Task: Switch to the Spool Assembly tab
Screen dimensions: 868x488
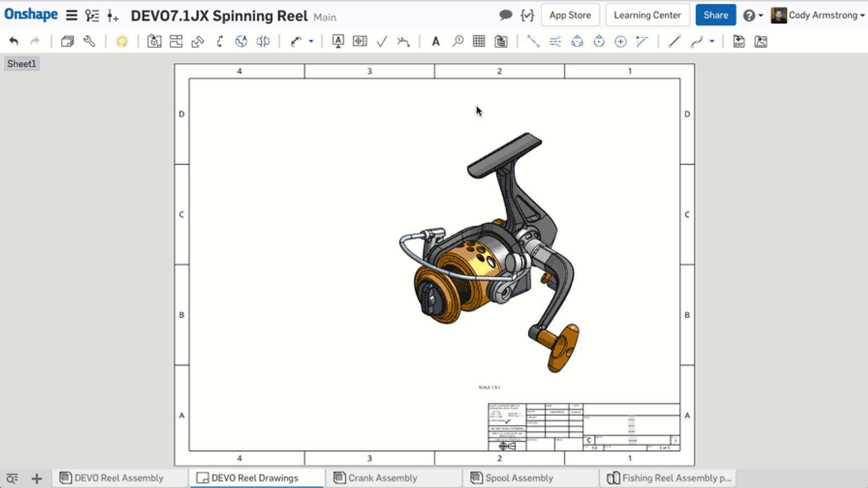Action: (x=519, y=478)
